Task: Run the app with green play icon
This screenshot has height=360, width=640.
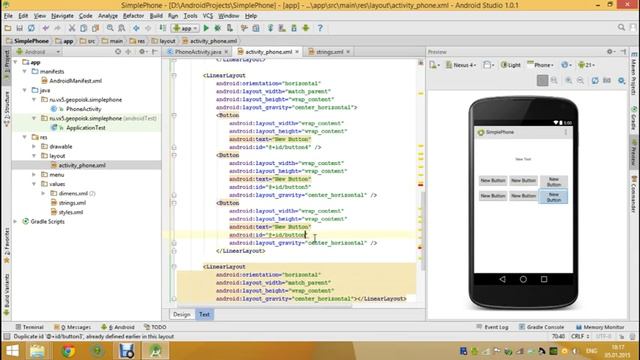Action: tap(206, 28)
